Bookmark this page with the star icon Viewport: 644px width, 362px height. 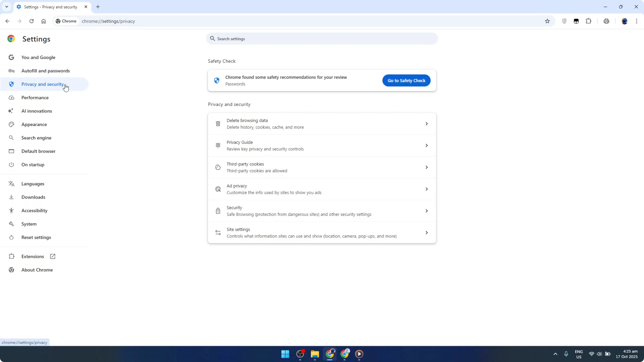548,21
